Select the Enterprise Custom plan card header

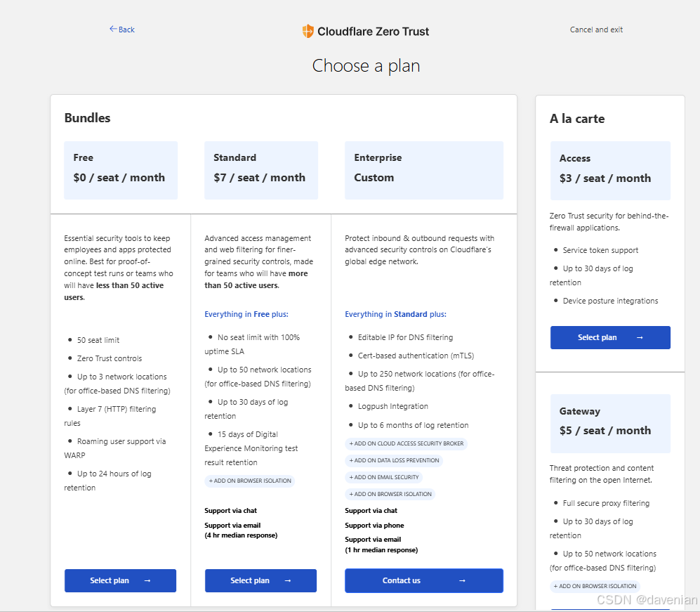click(x=423, y=170)
